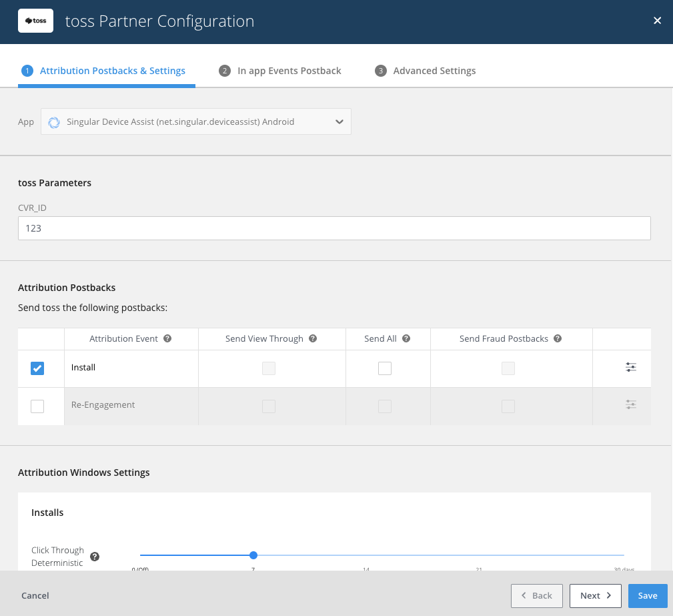Show help for Send All column
The image size is (673, 616).
click(406, 338)
